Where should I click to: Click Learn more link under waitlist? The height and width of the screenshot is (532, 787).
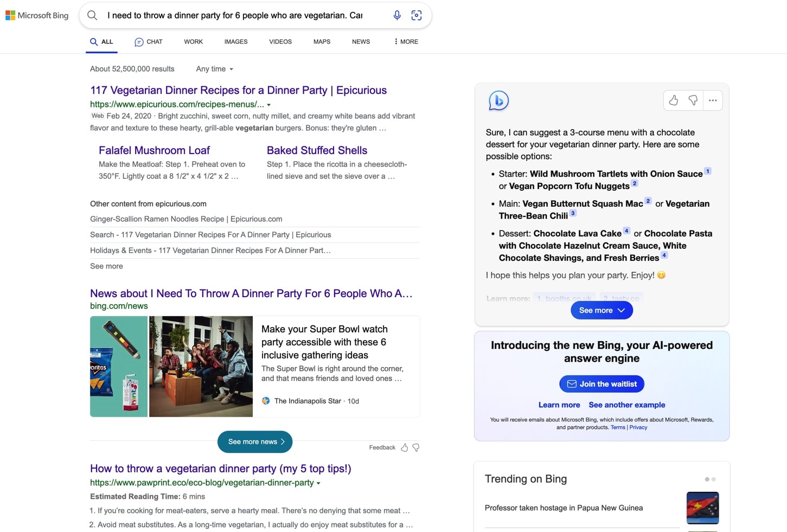point(559,405)
